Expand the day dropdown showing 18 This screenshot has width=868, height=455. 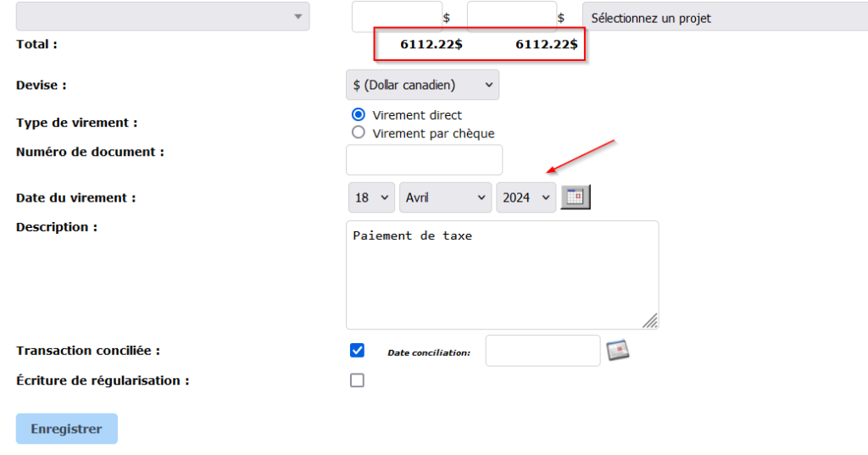pyautogui.click(x=371, y=197)
